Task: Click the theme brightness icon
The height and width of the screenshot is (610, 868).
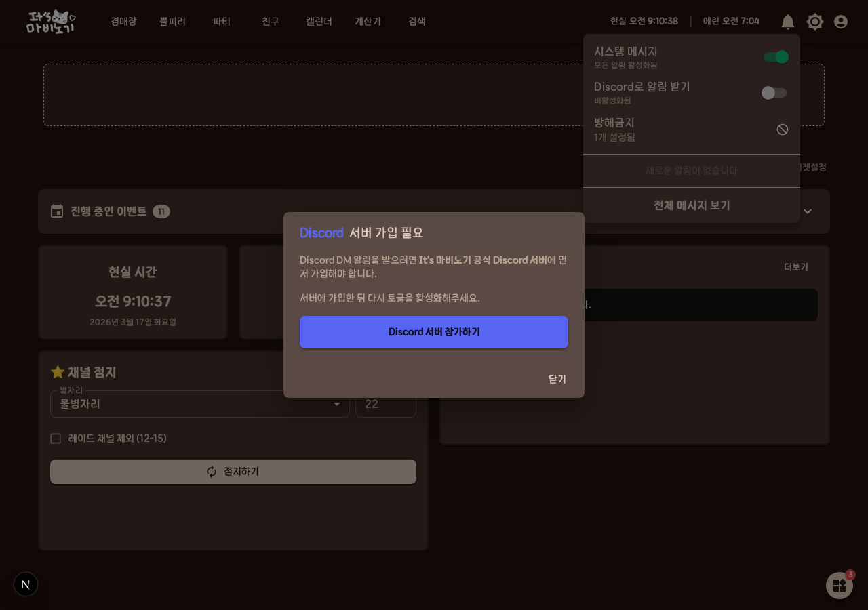Action: pos(815,22)
